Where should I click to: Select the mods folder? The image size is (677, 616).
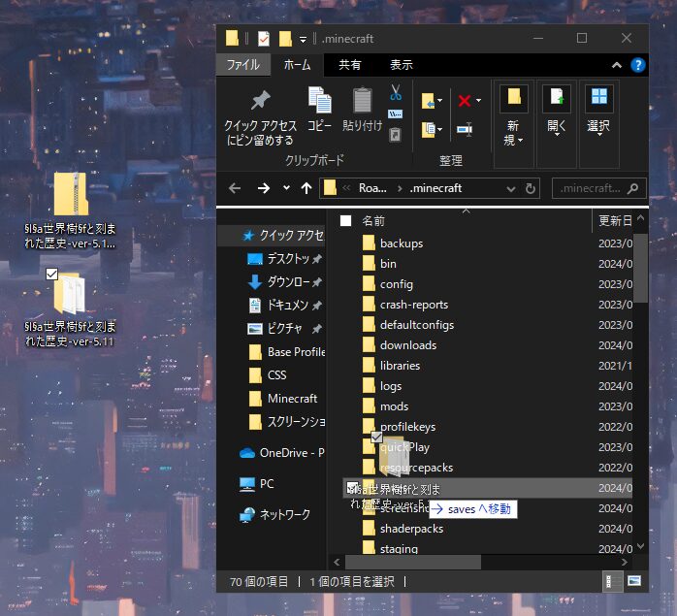pyautogui.click(x=385, y=406)
